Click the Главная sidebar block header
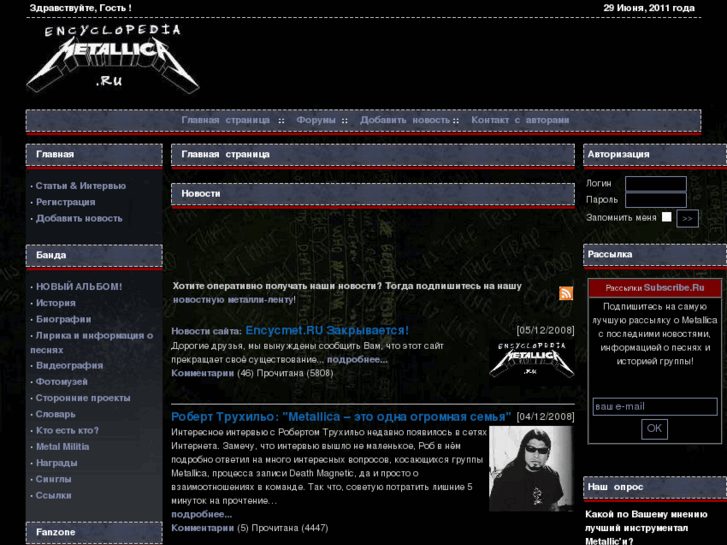Image resolution: width=727 pixels, height=545 pixels. [94, 154]
